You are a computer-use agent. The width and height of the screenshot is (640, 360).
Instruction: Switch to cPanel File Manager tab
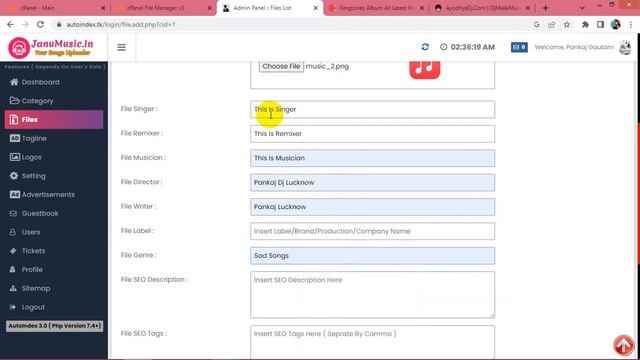coord(163,8)
